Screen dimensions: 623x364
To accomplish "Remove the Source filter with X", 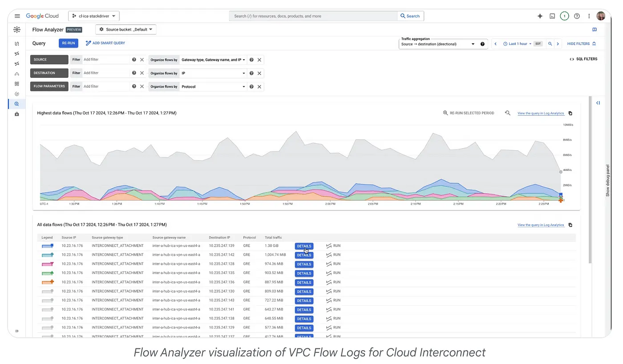I will click(142, 60).
